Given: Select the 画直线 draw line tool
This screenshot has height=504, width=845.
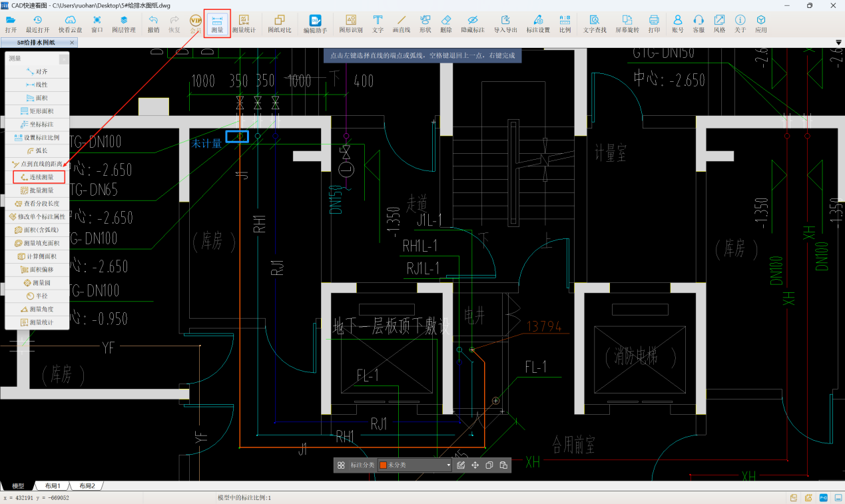Looking at the screenshot, I should click(x=401, y=24).
